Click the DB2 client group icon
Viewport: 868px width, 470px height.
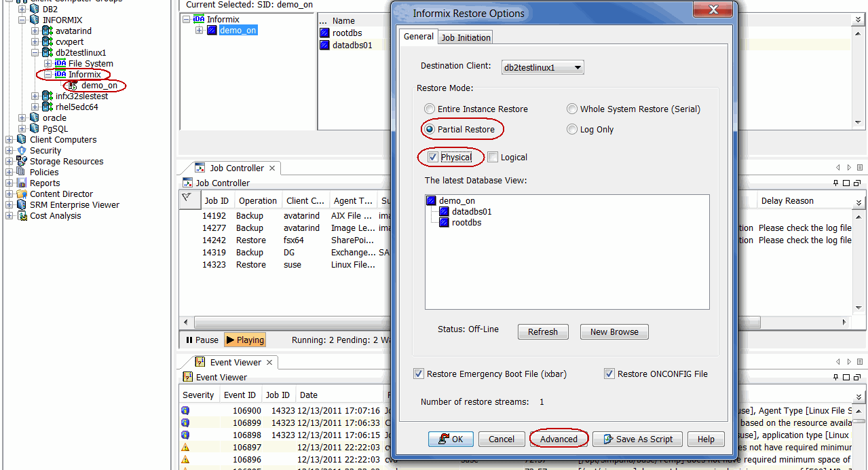(35, 10)
